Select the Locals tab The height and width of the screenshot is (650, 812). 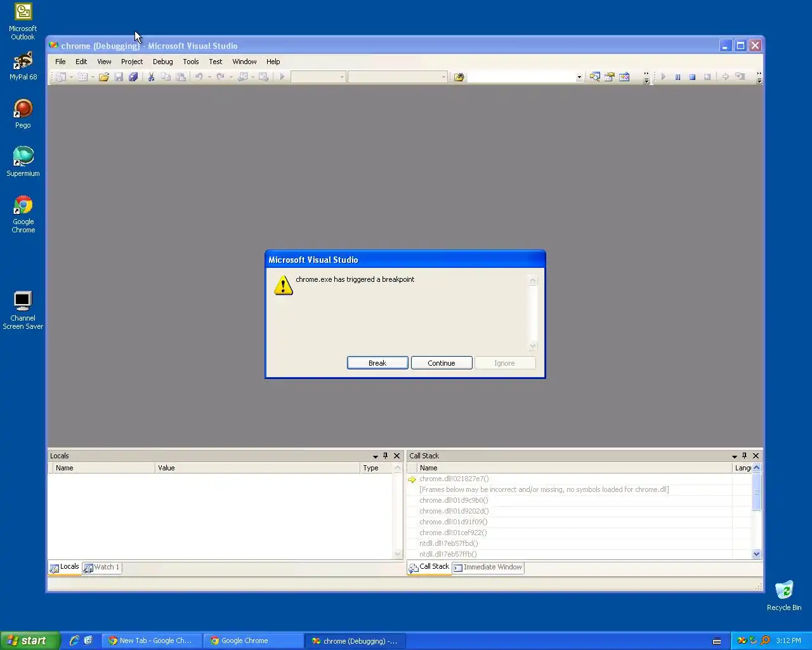click(65, 567)
